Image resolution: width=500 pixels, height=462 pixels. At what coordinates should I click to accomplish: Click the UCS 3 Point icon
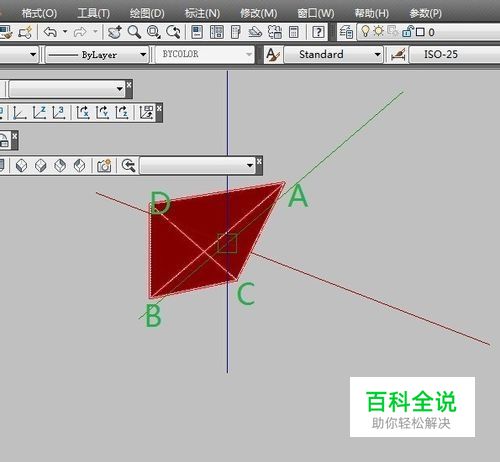59,113
